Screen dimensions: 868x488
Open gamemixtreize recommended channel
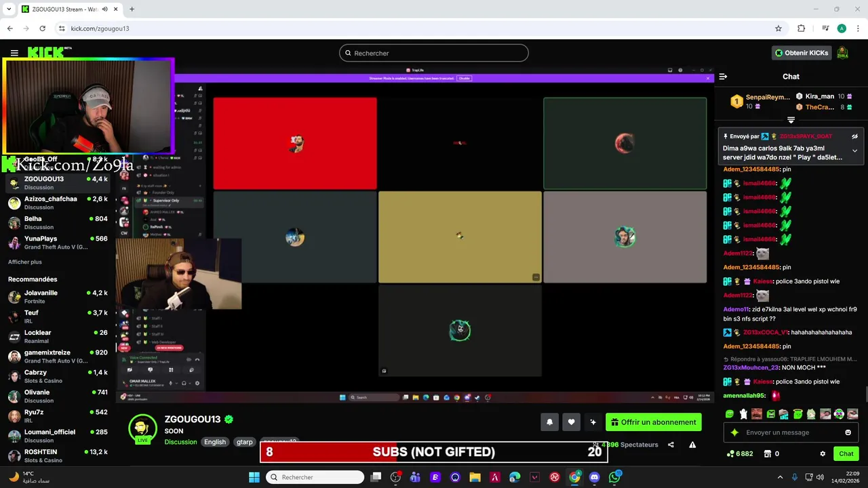pos(58,357)
